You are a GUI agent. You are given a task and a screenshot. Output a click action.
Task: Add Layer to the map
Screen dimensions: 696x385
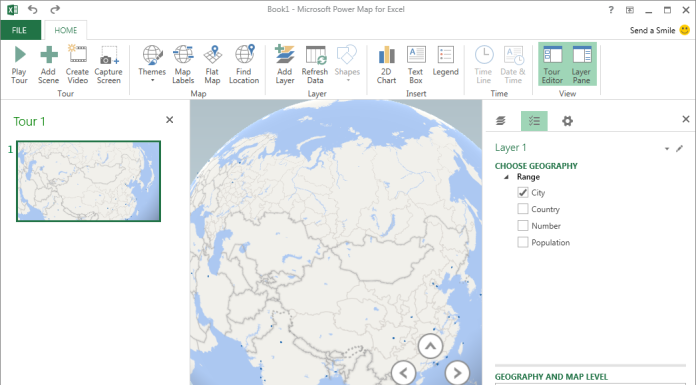285,64
